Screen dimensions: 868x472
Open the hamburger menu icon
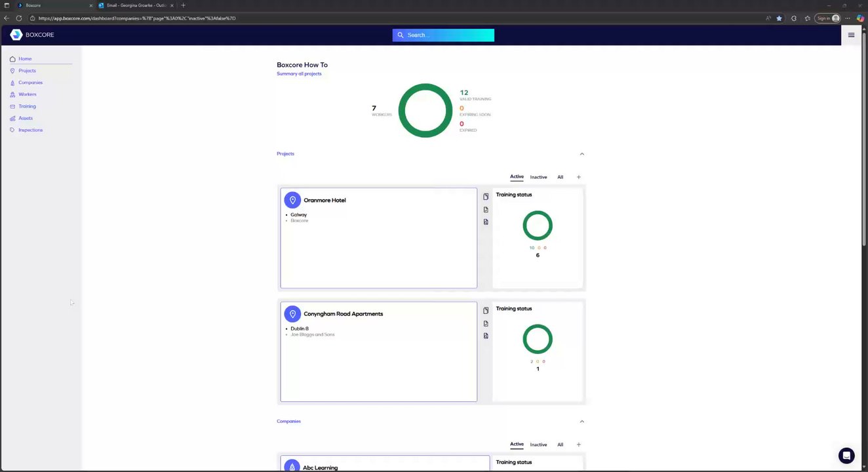[x=851, y=35]
